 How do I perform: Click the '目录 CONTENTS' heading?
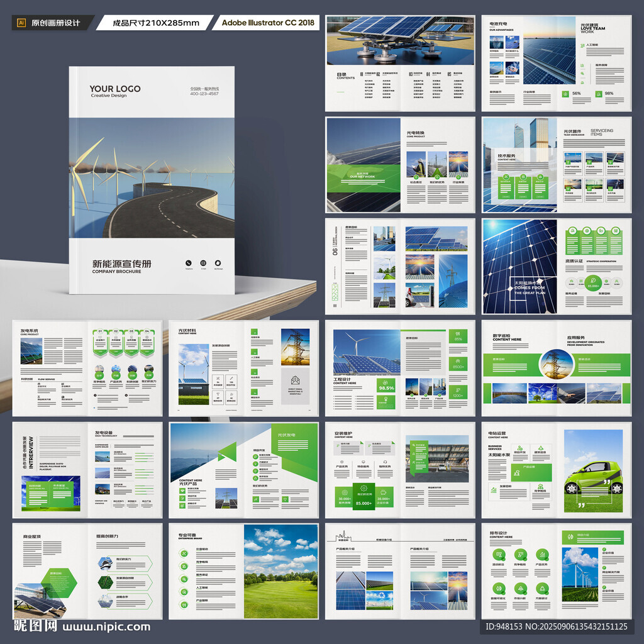(345, 76)
